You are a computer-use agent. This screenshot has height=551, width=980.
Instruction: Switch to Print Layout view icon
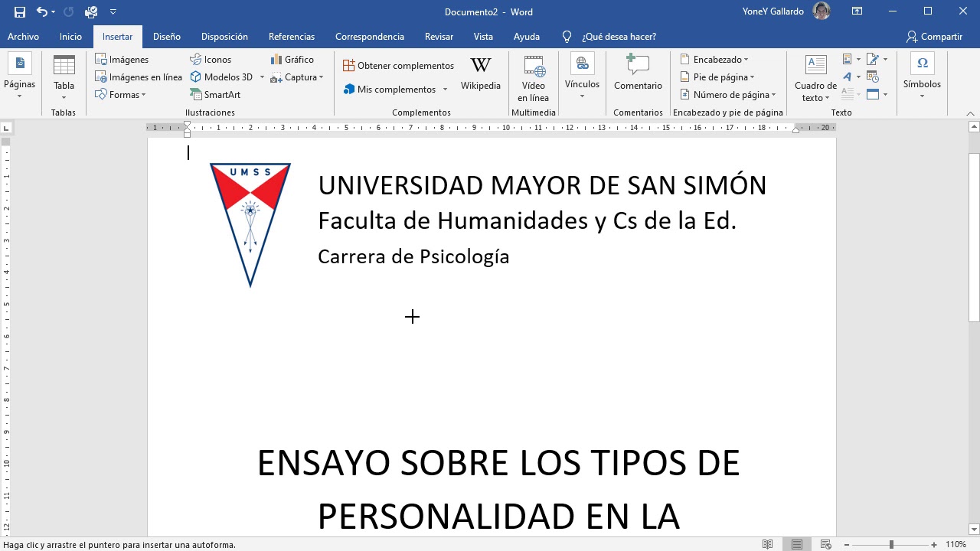coord(797,544)
